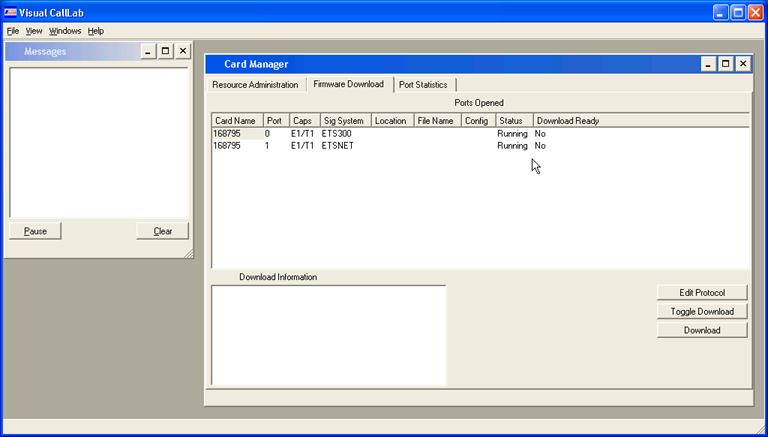Click Download Ready No for ETS300 row
This screenshot has width=768, height=437.
coord(540,133)
